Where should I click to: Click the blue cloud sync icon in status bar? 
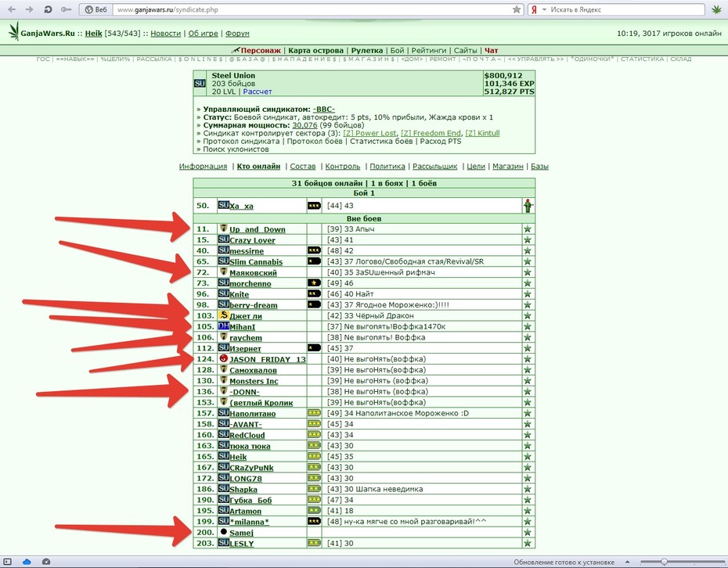pos(27,562)
